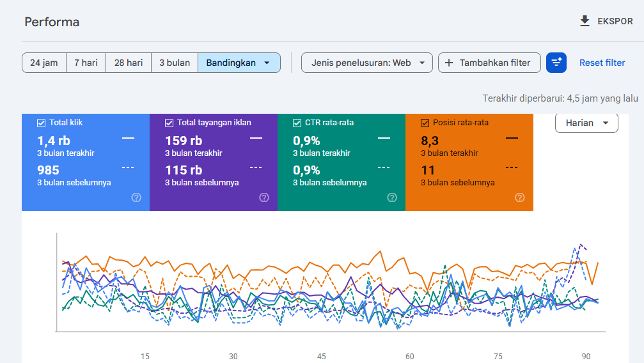This screenshot has width=644, height=363.
Task: Click solid line legend on CTR rata-rata card
Action: (384, 138)
